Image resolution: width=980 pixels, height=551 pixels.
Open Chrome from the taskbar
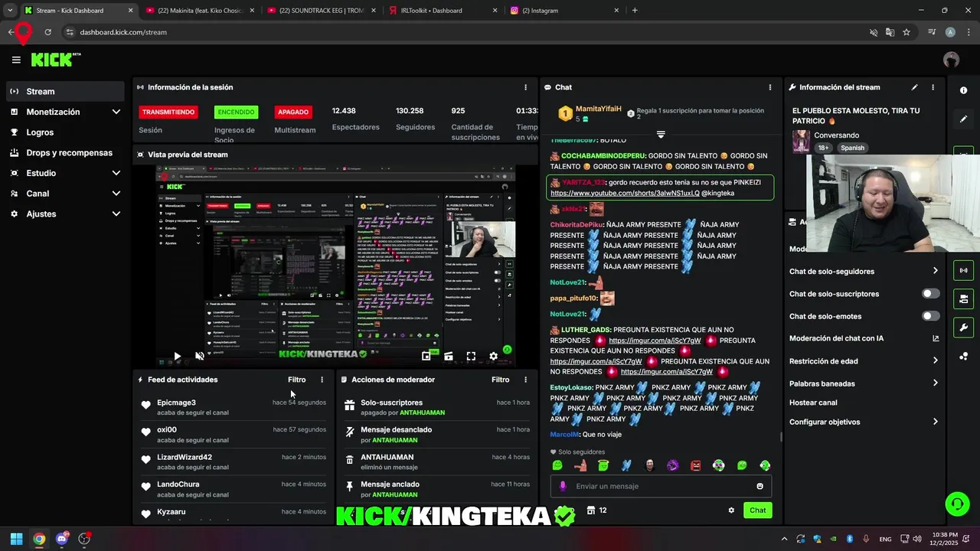pos(39,539)
